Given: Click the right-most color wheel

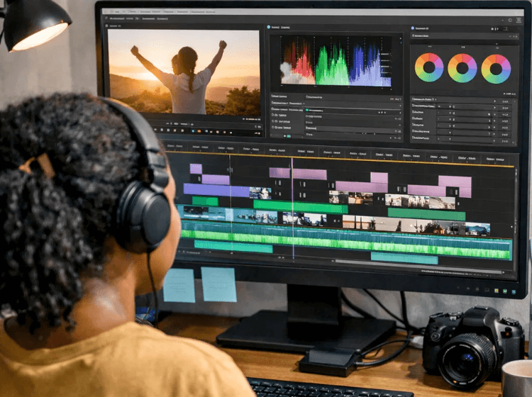Looking at the screenshot, I should (496, 69).
